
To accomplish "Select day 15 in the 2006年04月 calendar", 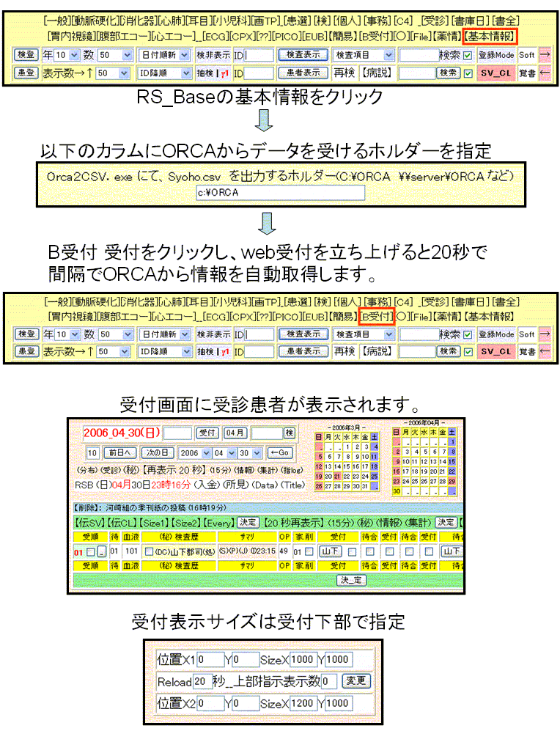I will [x=452, y=461].
